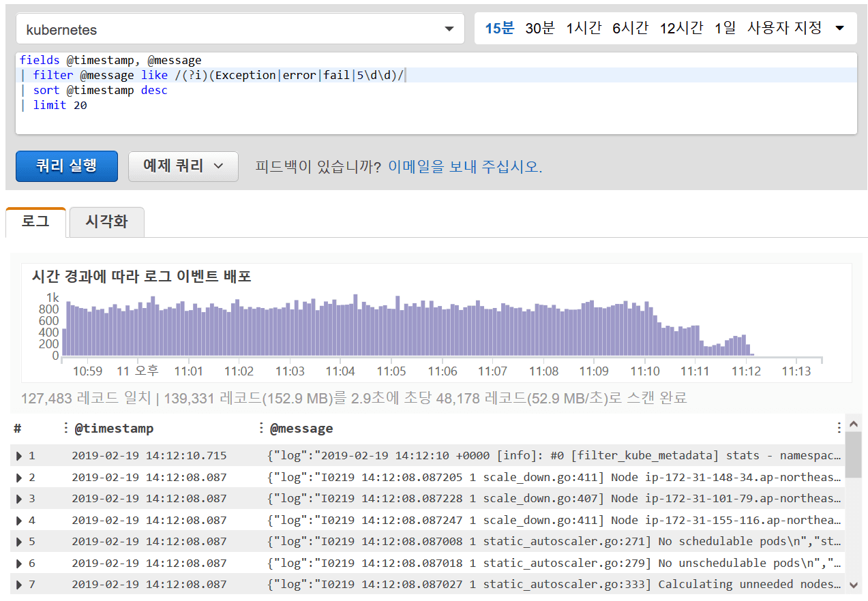Select the 30분 time range
868x601 pixels.
pos(539,29)
